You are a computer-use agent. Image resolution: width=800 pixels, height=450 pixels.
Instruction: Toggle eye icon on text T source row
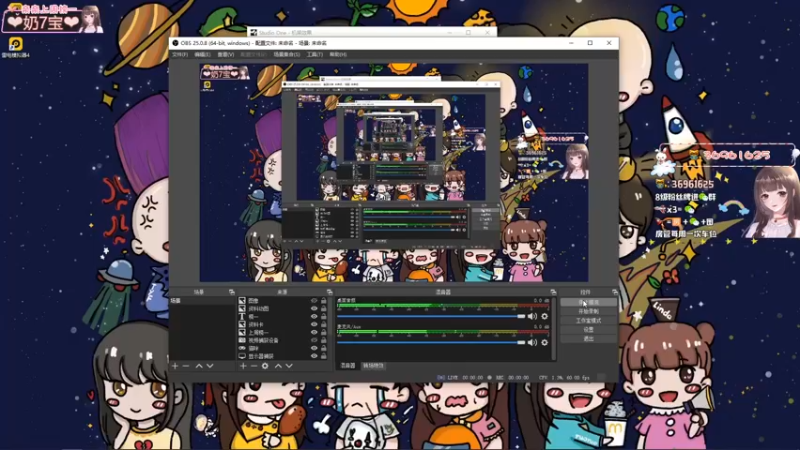tap(314, 317)
